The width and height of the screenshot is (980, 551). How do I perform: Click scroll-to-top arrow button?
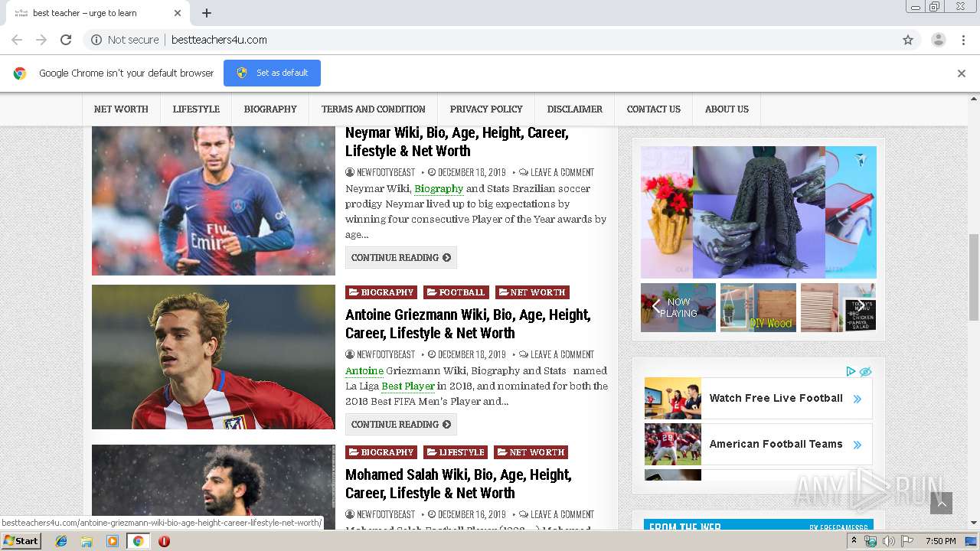click(941, 503)
